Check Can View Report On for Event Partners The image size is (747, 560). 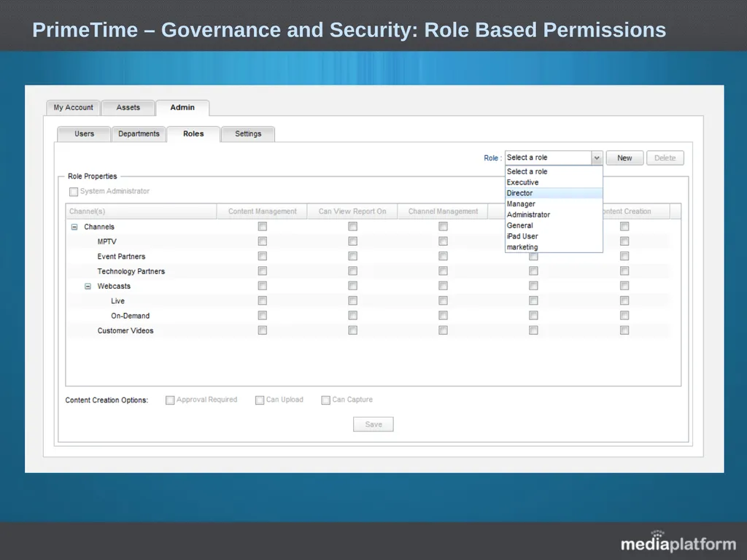[x=352, y=256]
